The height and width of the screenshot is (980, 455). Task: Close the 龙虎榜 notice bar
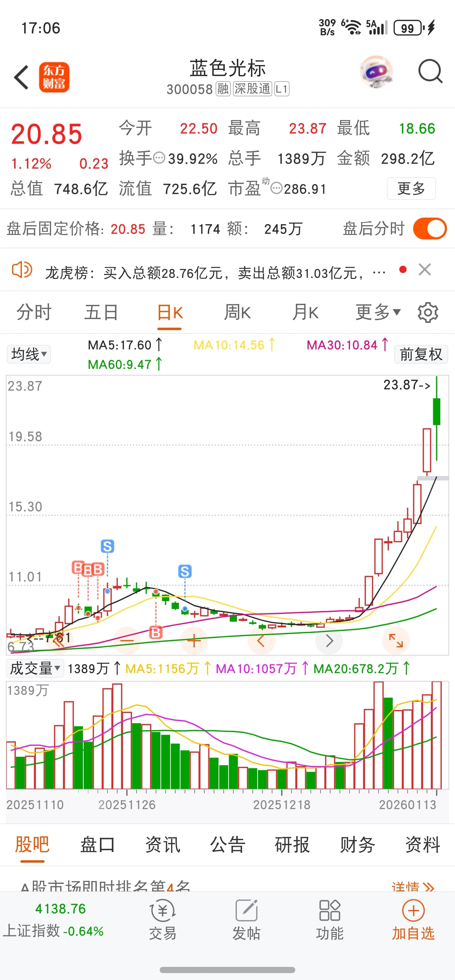[x=425, y=269]
